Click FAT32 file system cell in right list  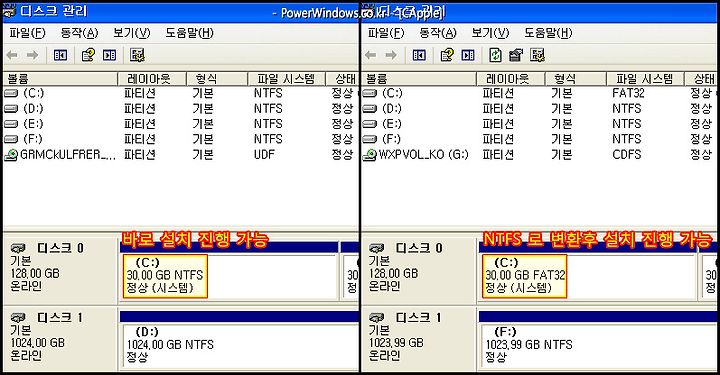click(628, 93)
